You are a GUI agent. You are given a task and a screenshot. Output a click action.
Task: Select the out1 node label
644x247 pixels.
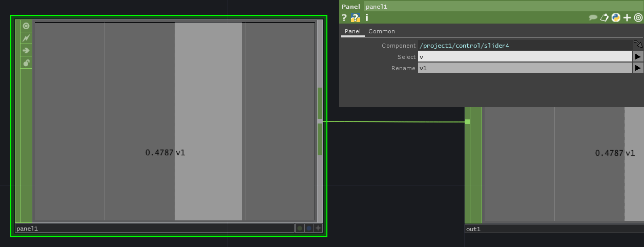pos(473,229)
